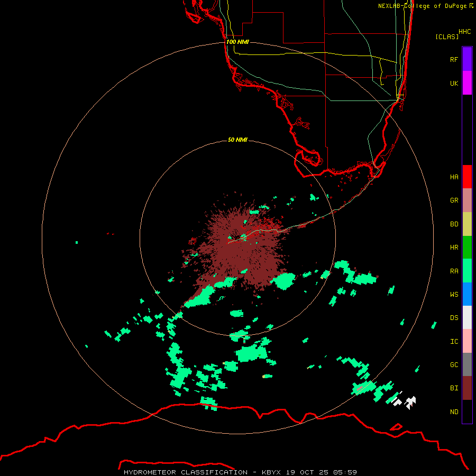
Task: Click the RF purple legend swatch
Action: [467, 59]
